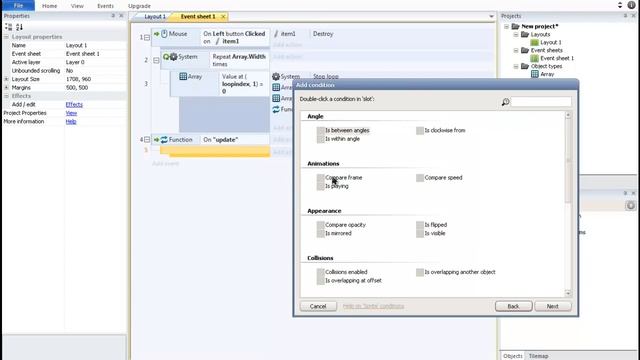Click the Array icon in event 3 condition
Viewport: 640px width, 360px height.
tap(183, 77)
